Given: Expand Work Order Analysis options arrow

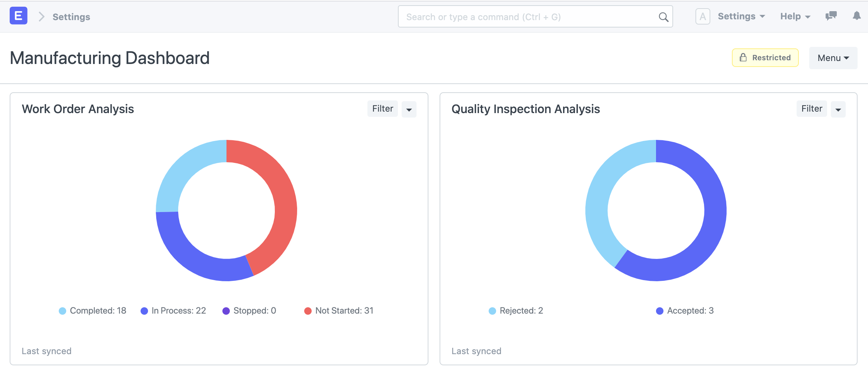Looking at the screenshot, I should (409, 109).
